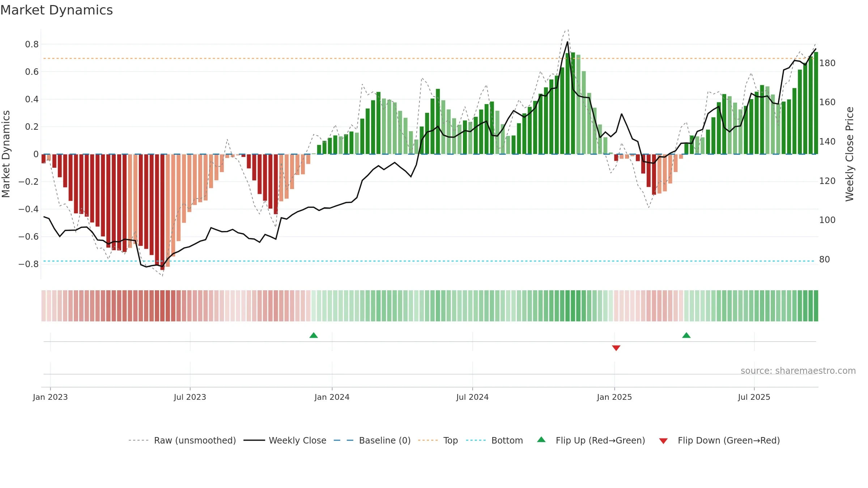This screenshot has width=868, height=488.
Task: Toggle the Weekly Close legend entry
Action: 285,440
